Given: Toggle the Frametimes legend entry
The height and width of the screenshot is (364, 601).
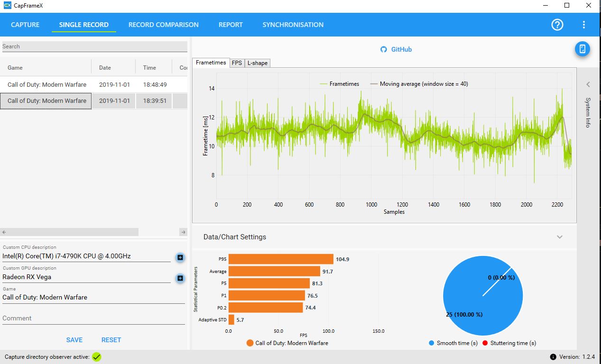Looking at the screenshot, I should 340,84.
